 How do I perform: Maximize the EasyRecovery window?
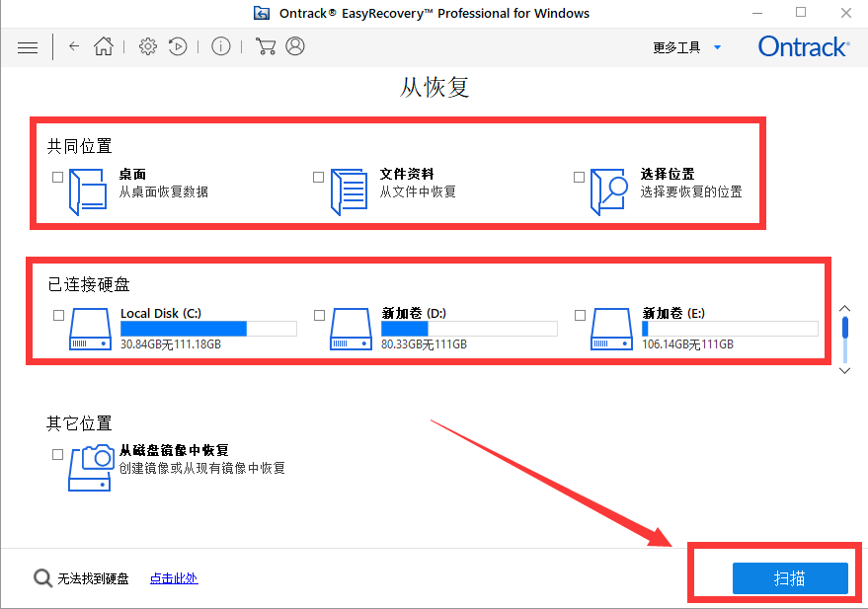801,12
